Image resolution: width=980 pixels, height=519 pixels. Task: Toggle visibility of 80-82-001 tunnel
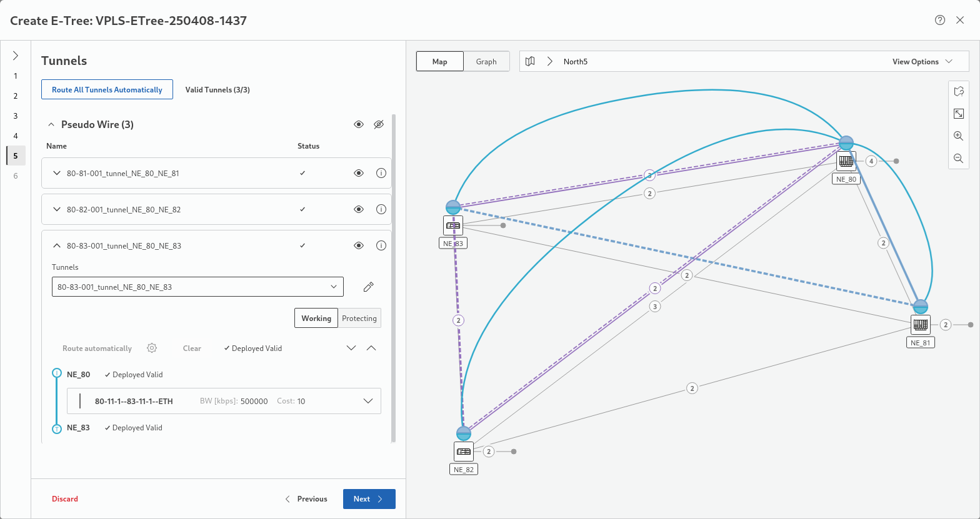pyautogui.click(x=359, y=209)
